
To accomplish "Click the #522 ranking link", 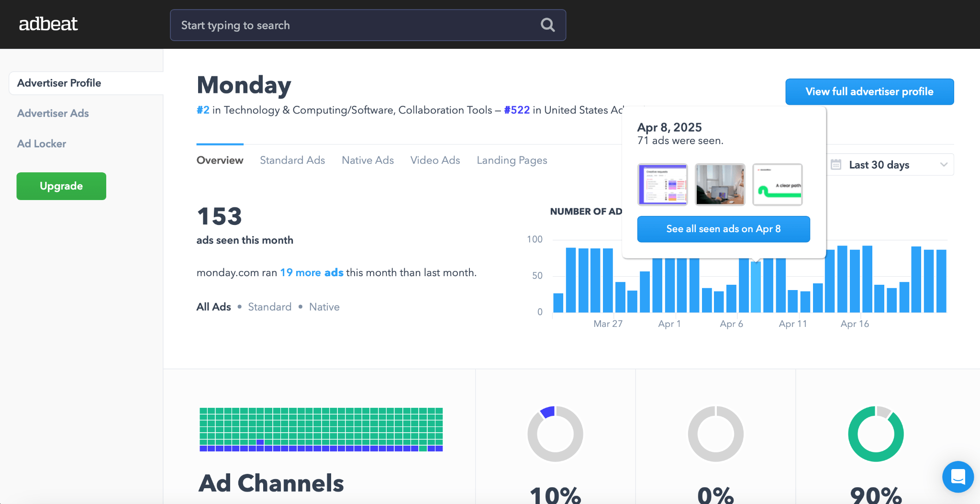I will click(x=517, y=110).
